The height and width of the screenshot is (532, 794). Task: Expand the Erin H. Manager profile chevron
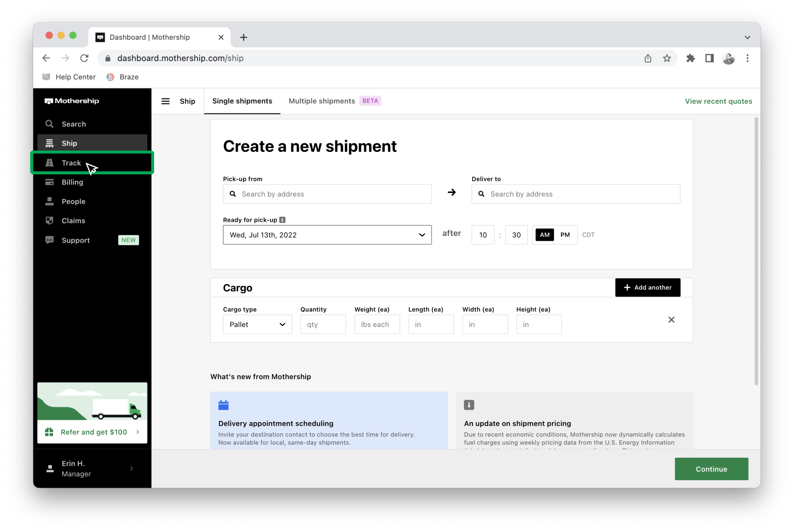click(132, 468)
